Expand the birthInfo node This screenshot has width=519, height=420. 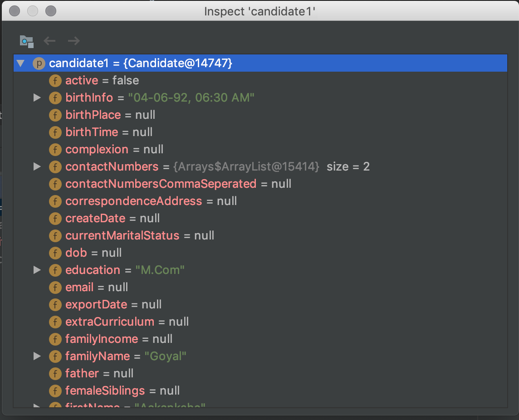click(37, 98)
